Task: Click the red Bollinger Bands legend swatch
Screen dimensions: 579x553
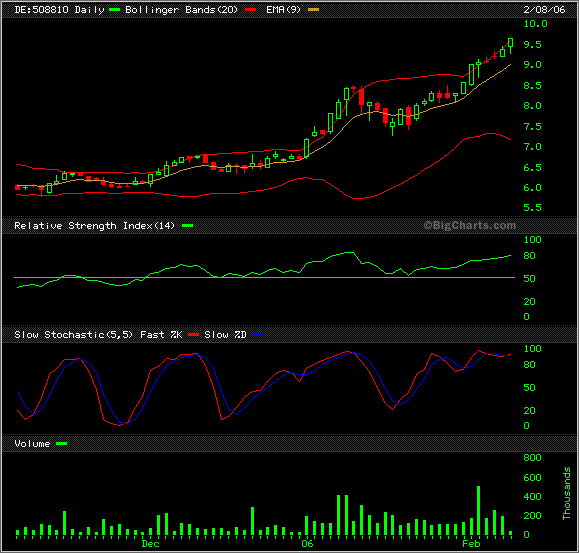Action: pyautogui.click(x=250, y=10)
